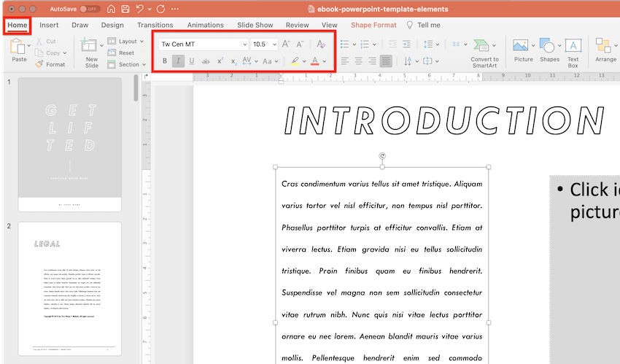
Task: Click the Reset button
Action: [126, 53]
